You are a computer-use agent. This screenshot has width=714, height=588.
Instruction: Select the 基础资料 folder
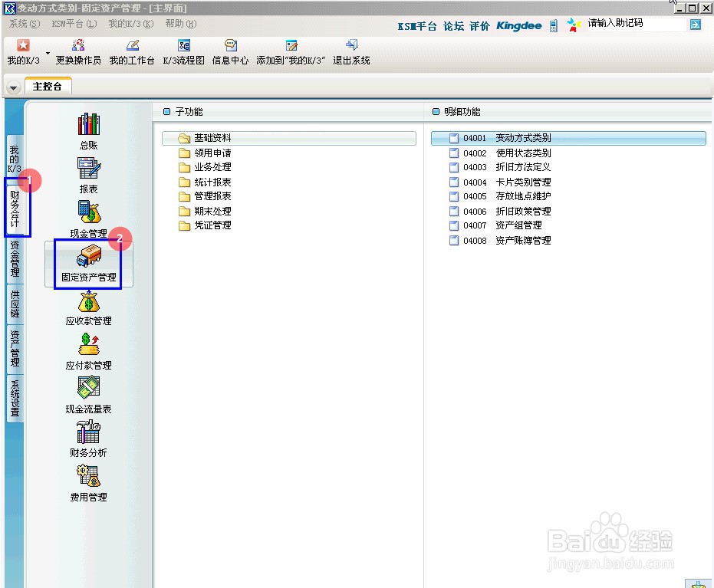click(x=288, y=138)
